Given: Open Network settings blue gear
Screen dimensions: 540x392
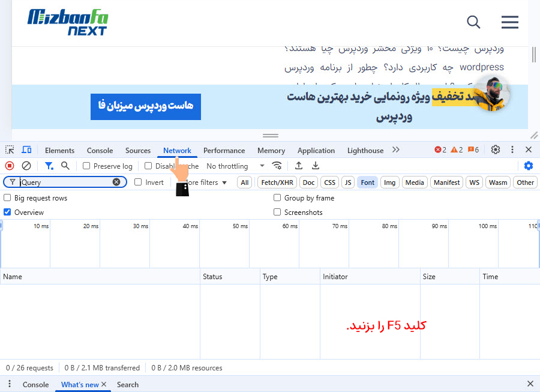Looking at the screenshot, I should click(528, 166).
